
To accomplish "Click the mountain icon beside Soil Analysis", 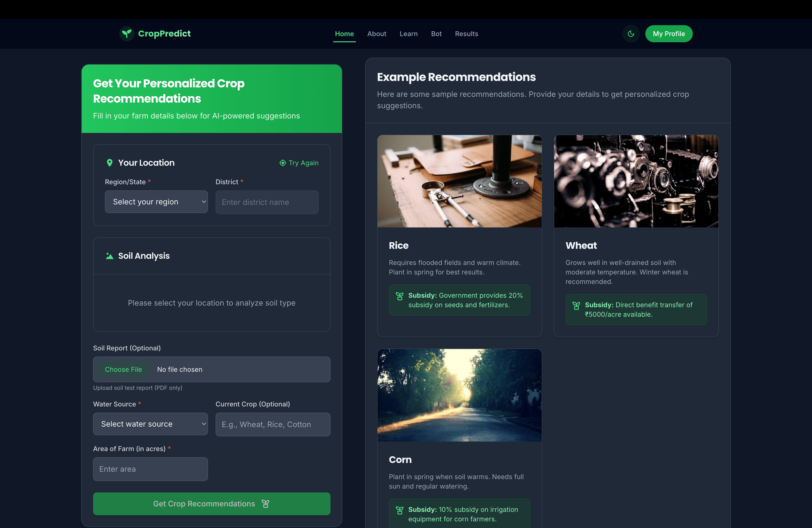I will pyautogui.click(x=109, y=256).
